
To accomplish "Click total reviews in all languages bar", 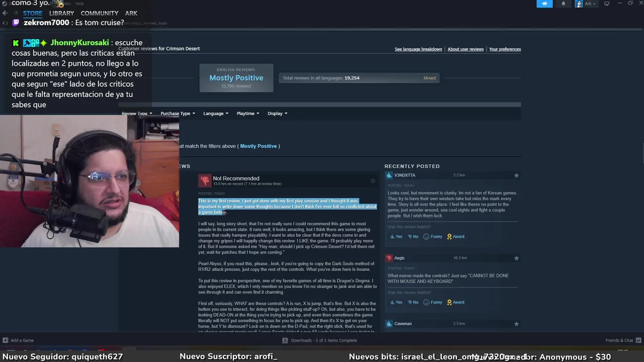I will pyautogui.click(x=359, y=78).
